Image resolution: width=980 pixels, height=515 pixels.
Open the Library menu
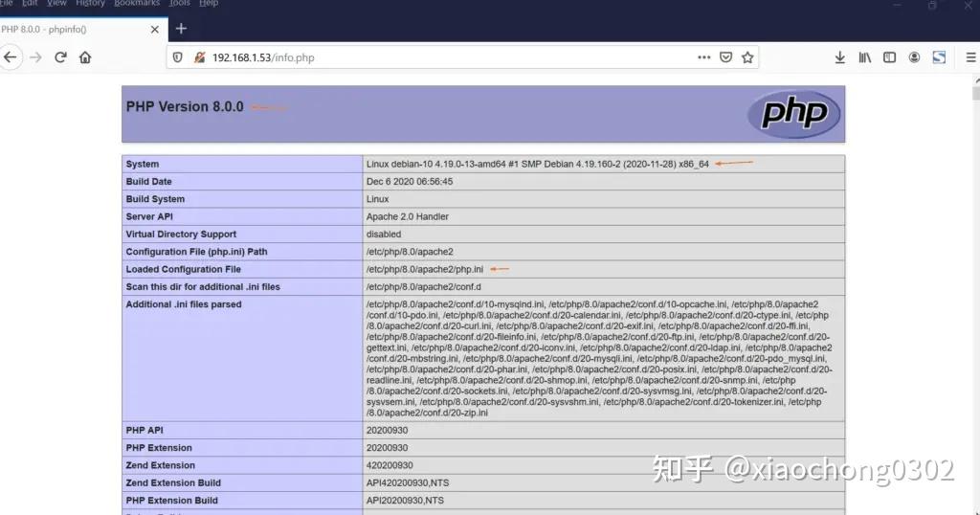(865, 57)
